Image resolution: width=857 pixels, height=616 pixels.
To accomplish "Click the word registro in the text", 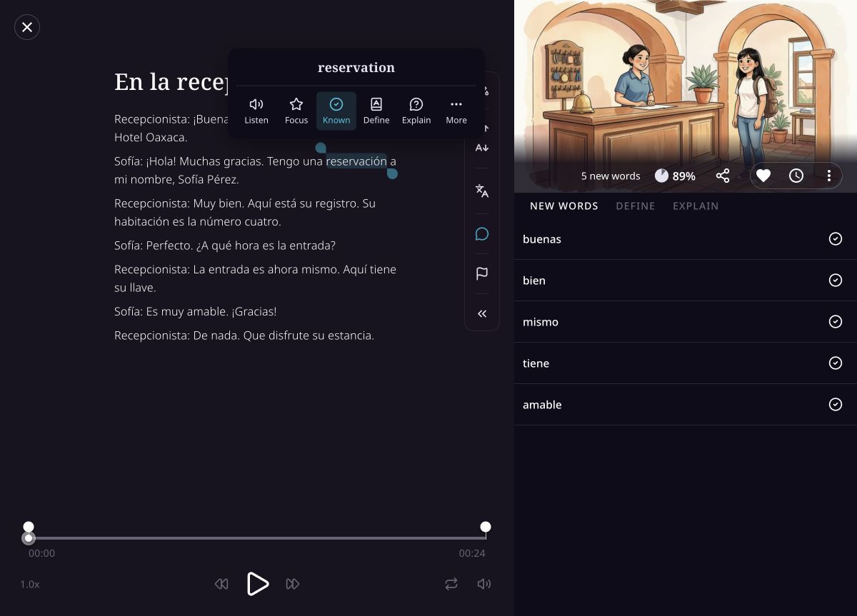I will 336,203.
